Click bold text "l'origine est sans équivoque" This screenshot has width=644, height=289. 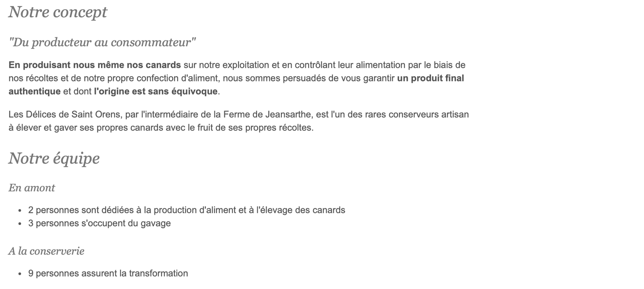point(155,91)
